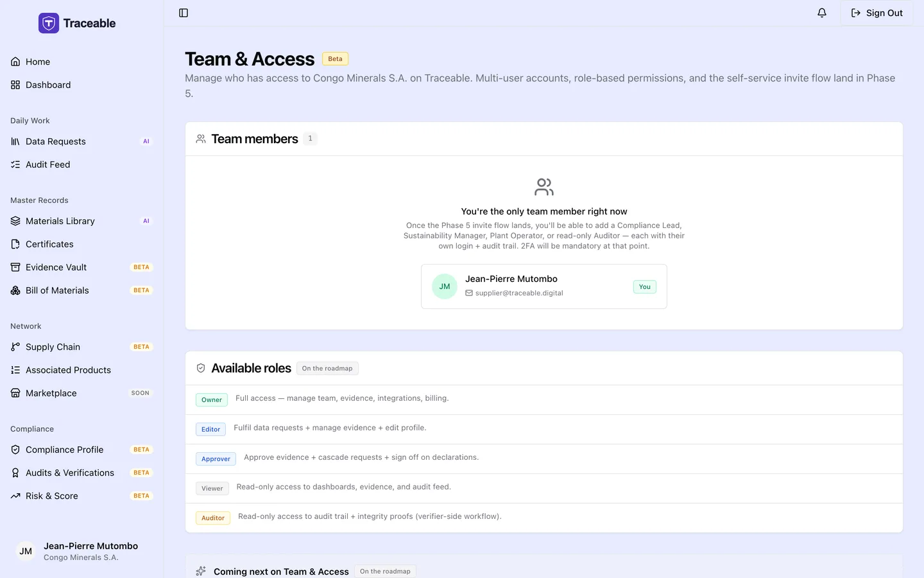Click supplier@traceable.digital email text

click(519, 293)
